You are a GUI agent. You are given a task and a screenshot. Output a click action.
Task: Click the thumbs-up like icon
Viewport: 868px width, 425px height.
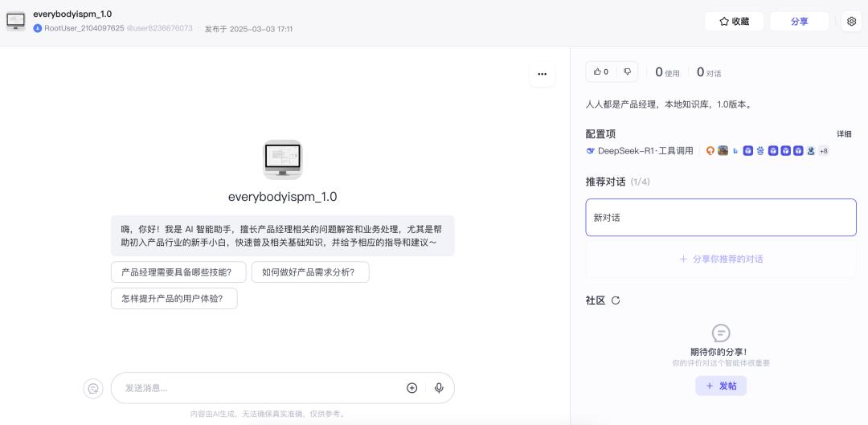pos(597,72)
